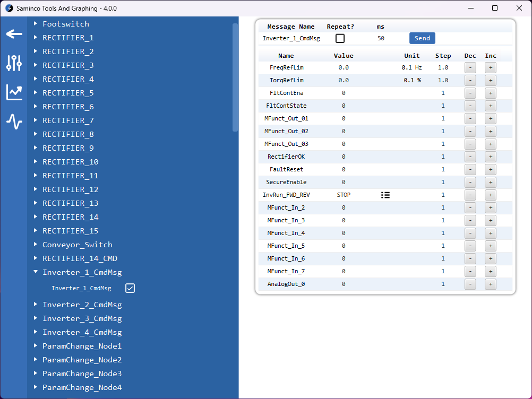Decrement TorqRefLim value
The height and width of the screenshot is (399, 532).
point(470,80)
